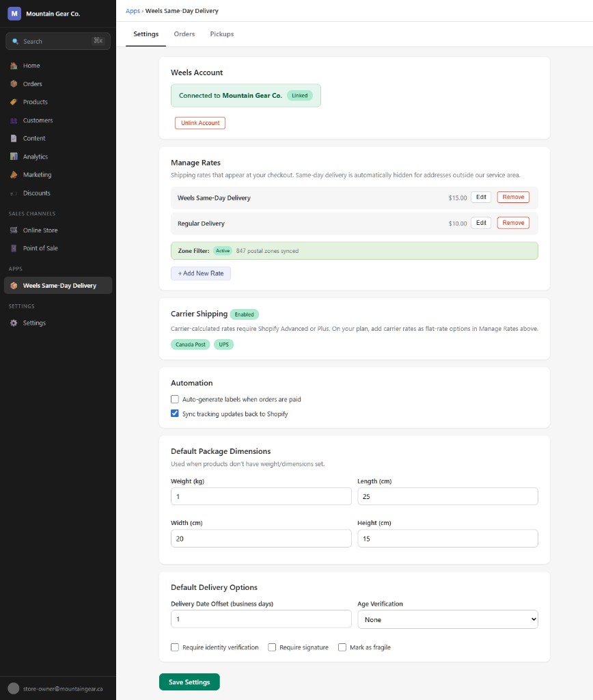Open the Age Verification dropdown
The height and width of the screenshot is (700, 593).
click(x=447, y=619)
